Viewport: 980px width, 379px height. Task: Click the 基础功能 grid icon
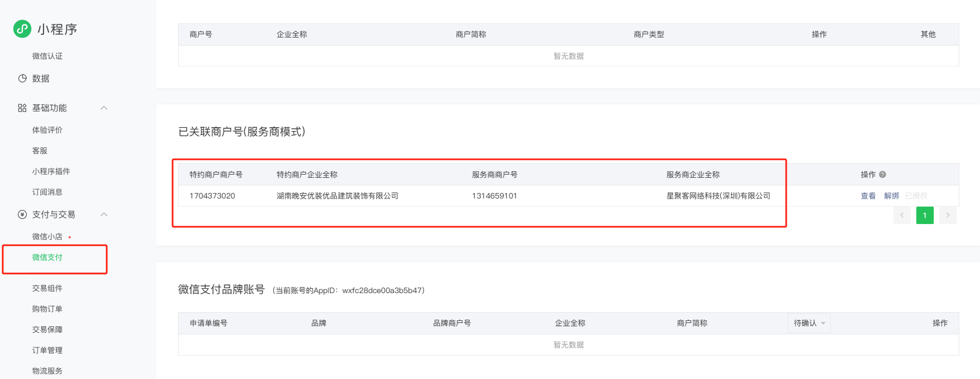(22, 108)
